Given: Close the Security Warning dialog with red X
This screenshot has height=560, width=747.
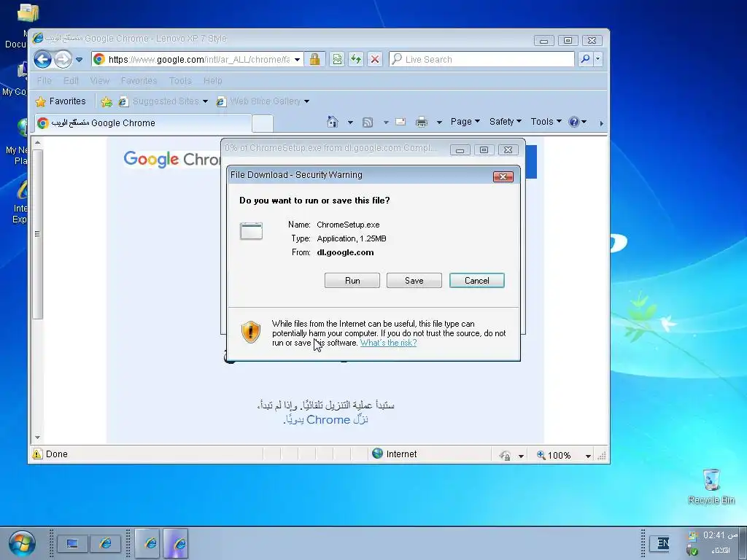Looking at the screenshot, I should (x=503, y=176).
